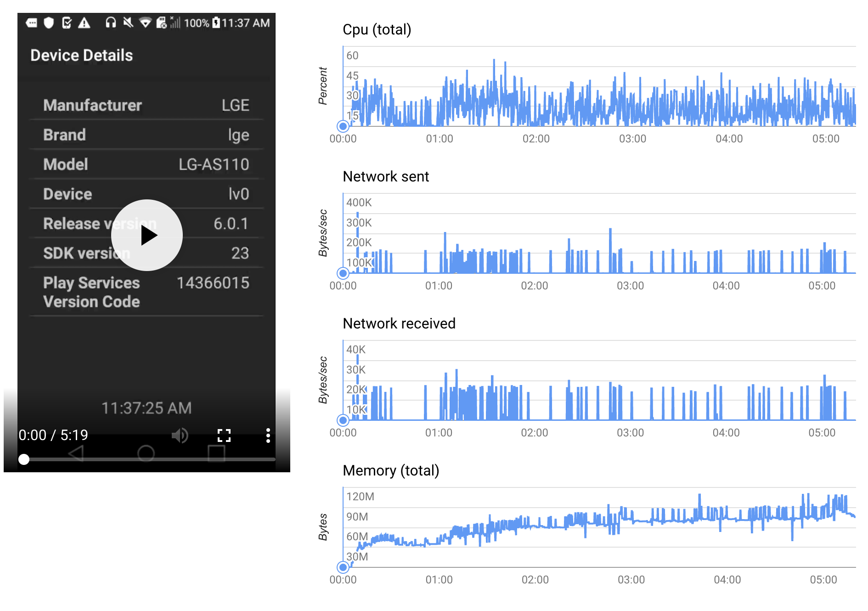Click the Network sent timeline start marker
The width and height of the screenshot is (868, 611).
(343, 273)
